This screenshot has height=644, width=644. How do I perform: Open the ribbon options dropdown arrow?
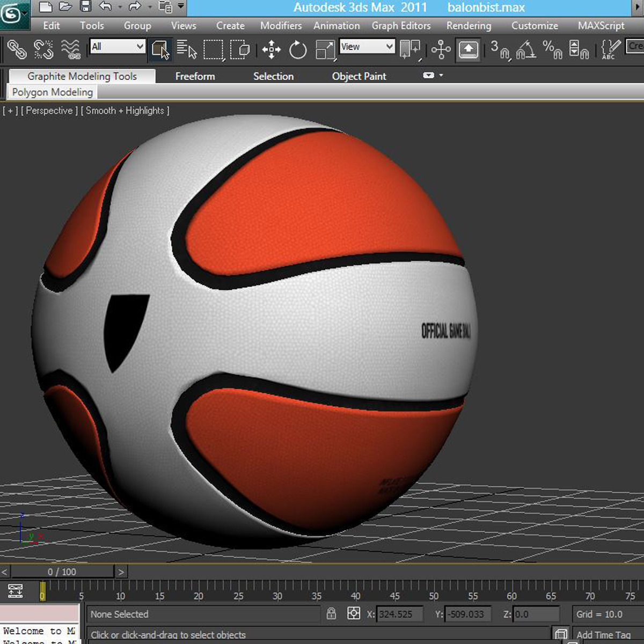click(441, 75)
